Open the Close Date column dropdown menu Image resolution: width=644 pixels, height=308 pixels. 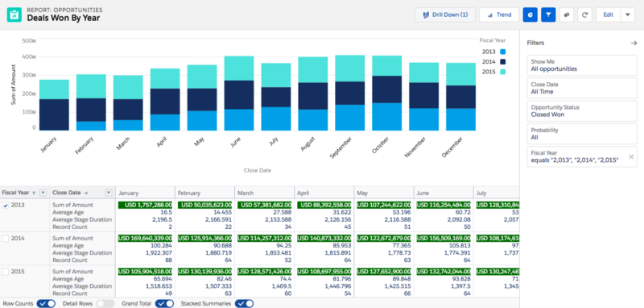click(109, 193)
